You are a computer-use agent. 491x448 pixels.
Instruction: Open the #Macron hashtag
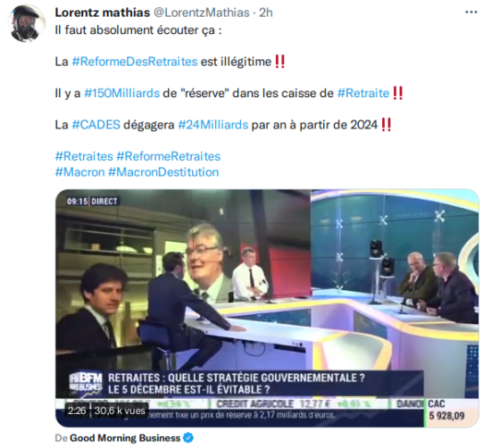tap(79, 172)
